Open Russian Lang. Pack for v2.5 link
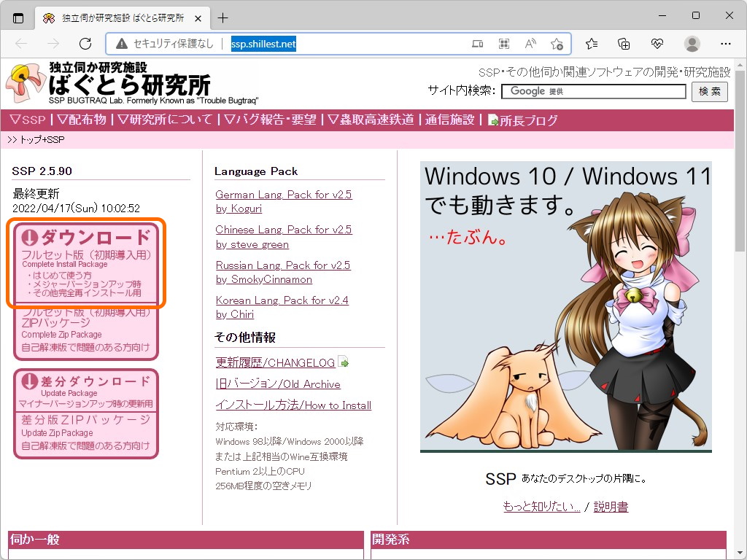 [283, 272]
